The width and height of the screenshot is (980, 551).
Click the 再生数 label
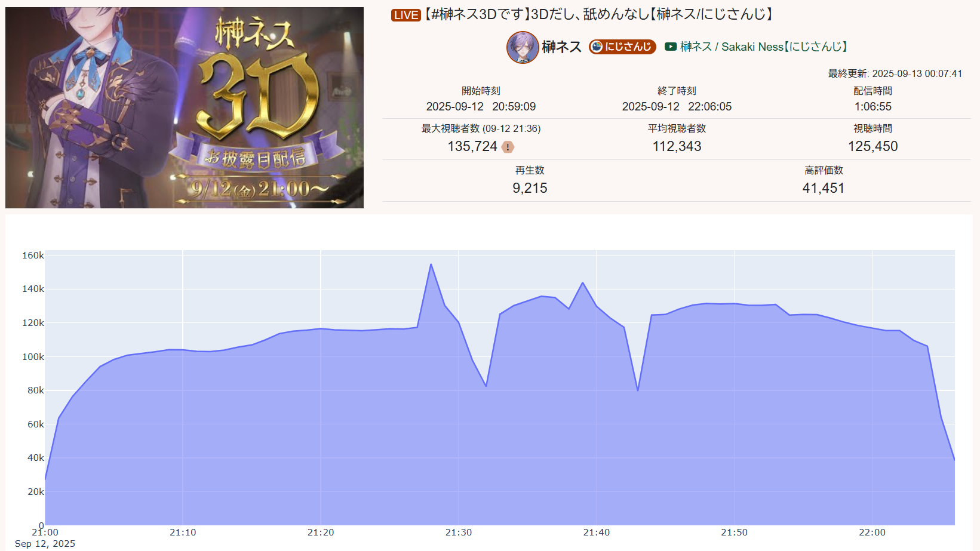tap(530, 170)
